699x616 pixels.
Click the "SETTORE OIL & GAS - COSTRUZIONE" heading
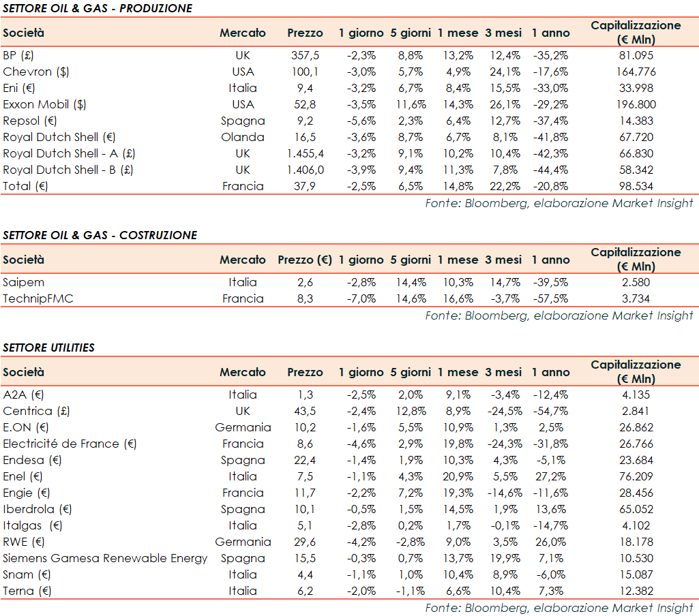[x=100, y=235]
